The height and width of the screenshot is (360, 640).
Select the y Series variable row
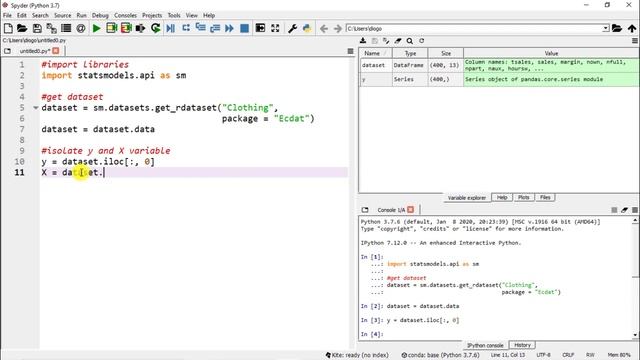coord(499,79)
